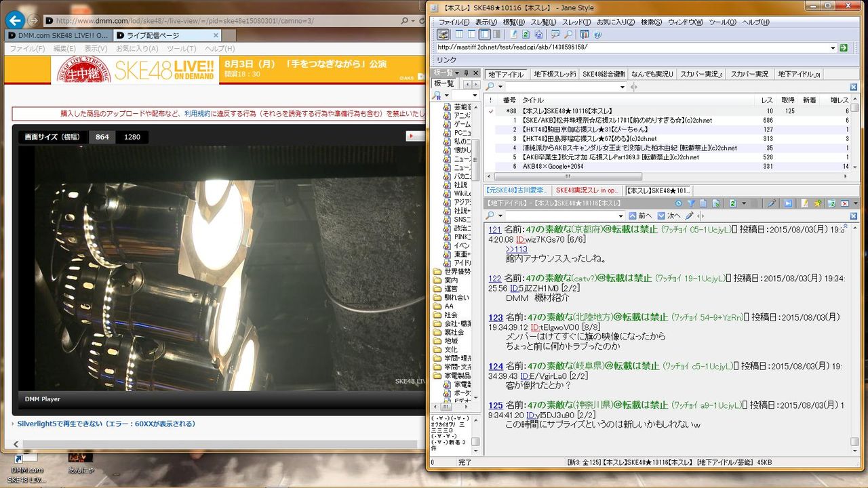Open the 検索(S) menu in Jane Style

[x=651, y=22]
